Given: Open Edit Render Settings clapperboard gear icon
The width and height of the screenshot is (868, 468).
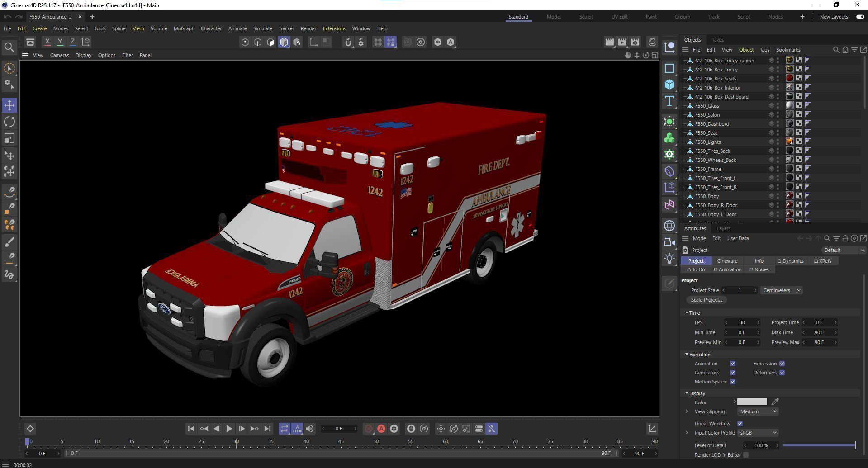Looking at the screenshot, I should [x=635, y=42].
